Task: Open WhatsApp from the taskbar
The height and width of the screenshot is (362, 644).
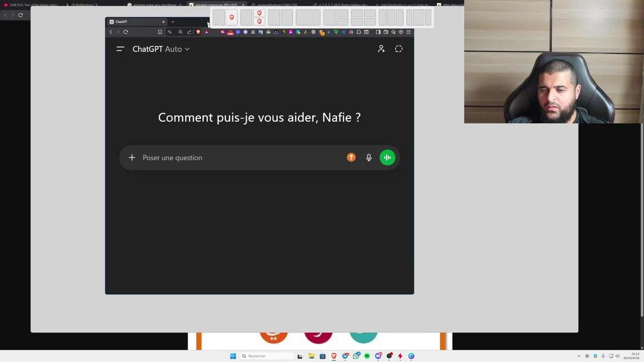Action: click(x=356, y=356)
